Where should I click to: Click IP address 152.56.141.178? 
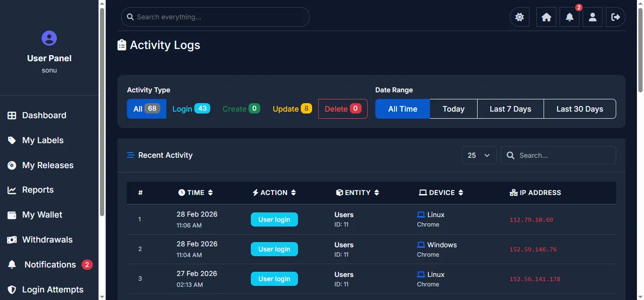pos(535,279)
